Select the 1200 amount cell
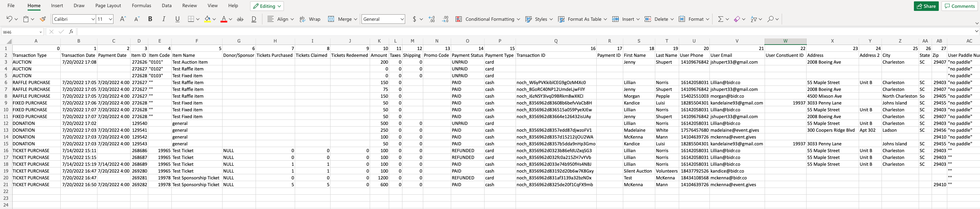980x209 pixels. click(379, 178)
